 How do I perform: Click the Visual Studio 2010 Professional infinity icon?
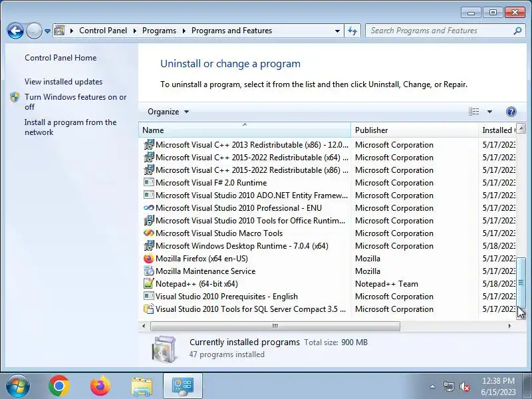pyautogui.click(x=148, y=207)
